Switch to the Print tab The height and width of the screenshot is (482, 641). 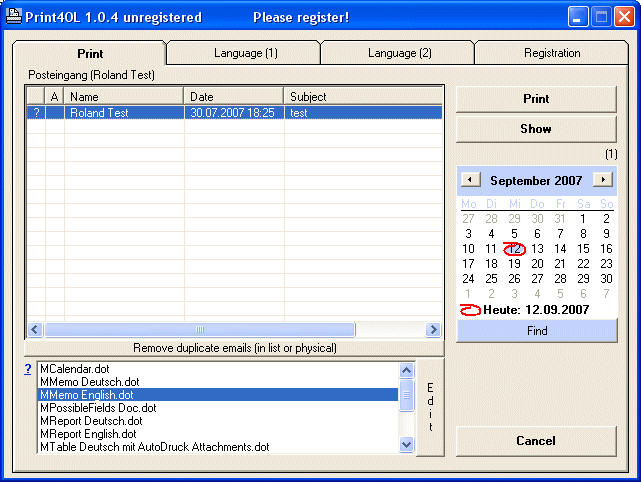coord(90,54)
